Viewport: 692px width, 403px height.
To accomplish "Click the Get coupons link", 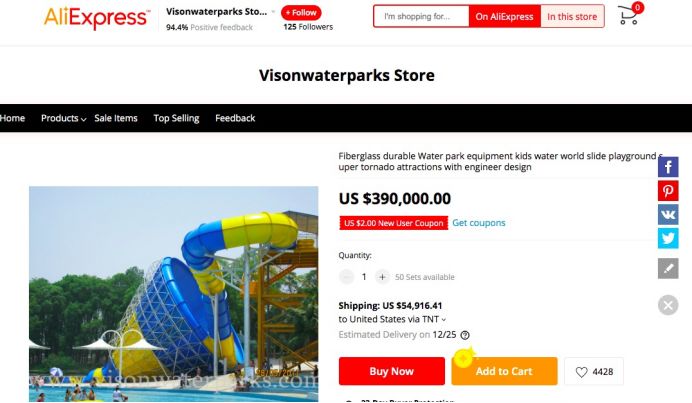I will click(x=479, y=223).
